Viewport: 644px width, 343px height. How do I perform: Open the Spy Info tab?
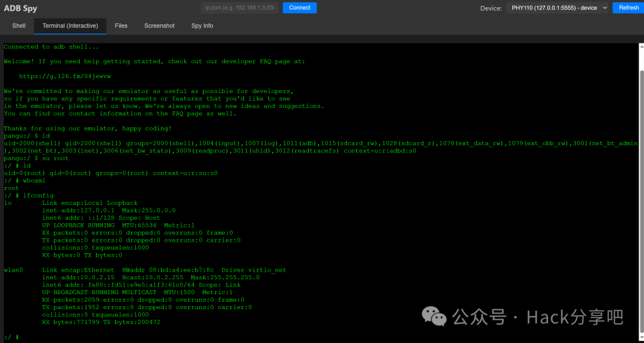pos(202,26)
